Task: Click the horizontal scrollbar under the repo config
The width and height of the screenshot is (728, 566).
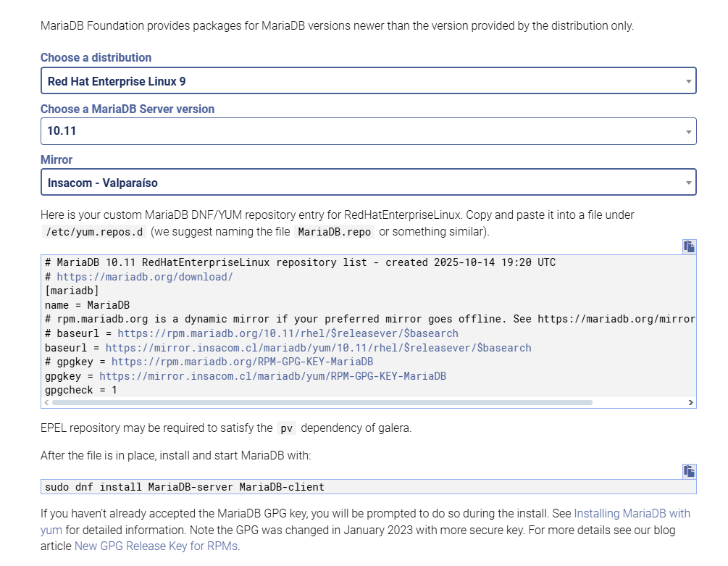Action: click(322, 402)
